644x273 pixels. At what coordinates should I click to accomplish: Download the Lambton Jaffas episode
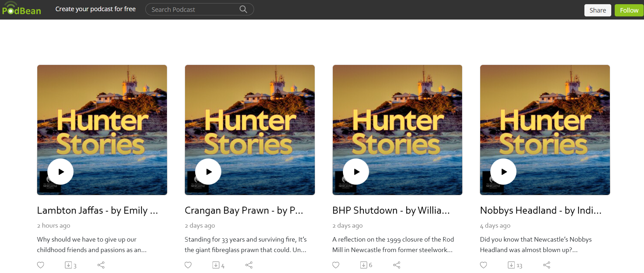tap(69, 265)
